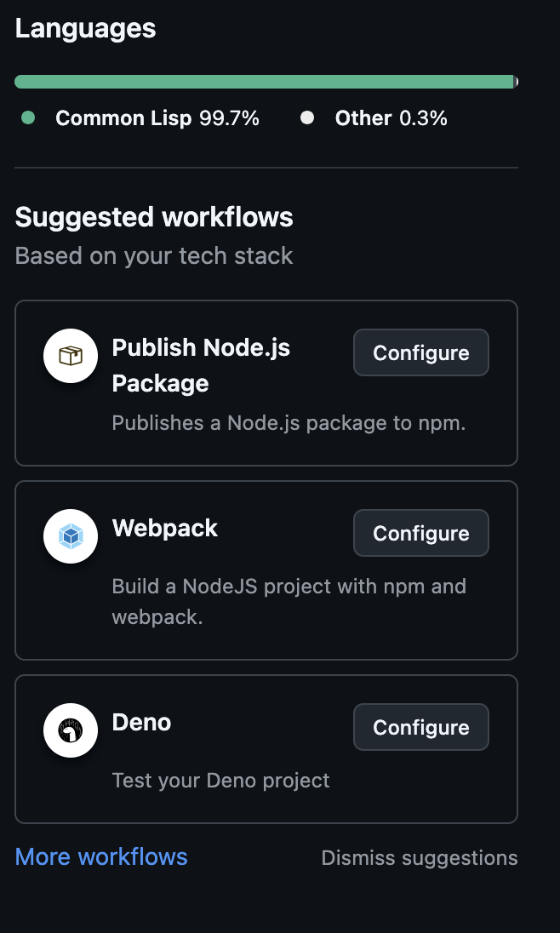
Task: Click the Suggested workflows heading
Action: [x=154, y=217]
